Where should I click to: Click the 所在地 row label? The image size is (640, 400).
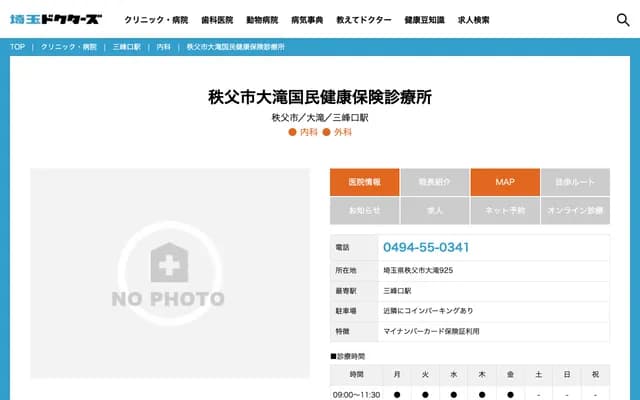pos(346,270)
